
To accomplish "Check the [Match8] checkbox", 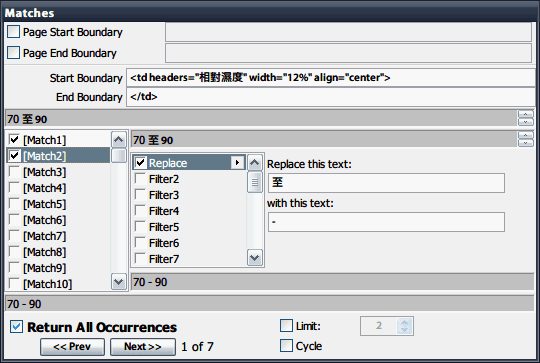I will 14,252.
